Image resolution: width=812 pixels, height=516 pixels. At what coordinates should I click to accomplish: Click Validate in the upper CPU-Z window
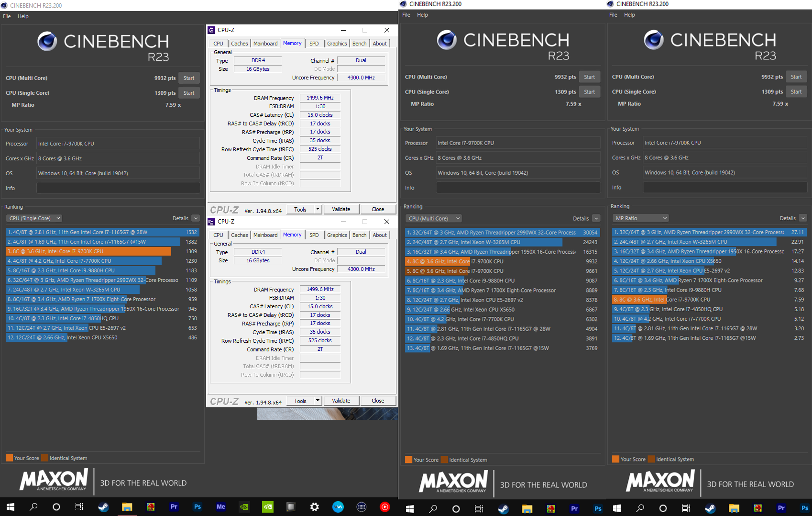click(x=341, y=209)
